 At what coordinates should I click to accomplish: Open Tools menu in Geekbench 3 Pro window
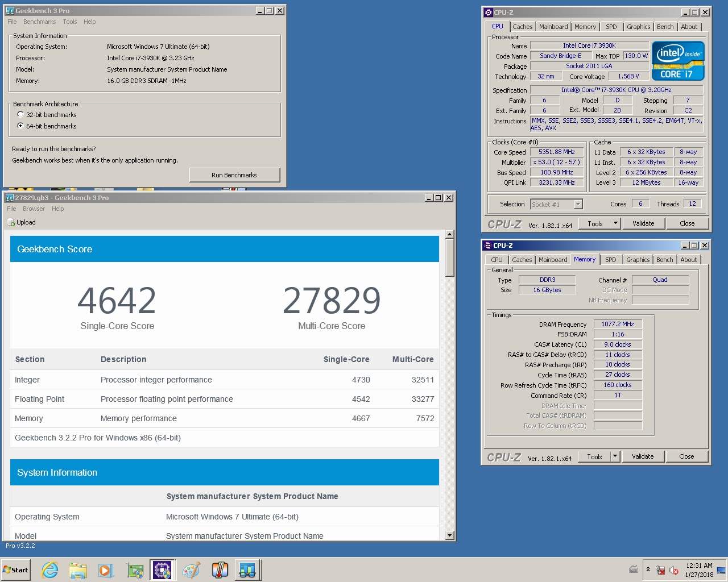pyautogui.click(x=70, y=22)
